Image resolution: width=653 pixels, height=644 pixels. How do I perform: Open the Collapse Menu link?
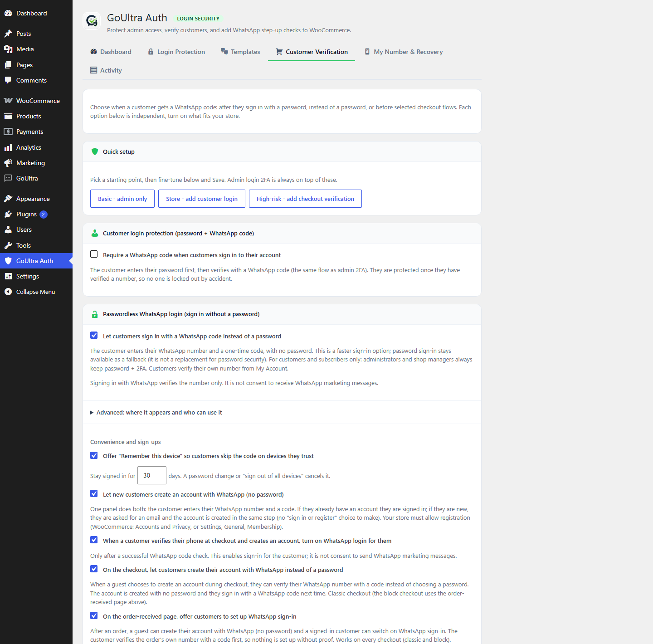click(x=36, y=292)
